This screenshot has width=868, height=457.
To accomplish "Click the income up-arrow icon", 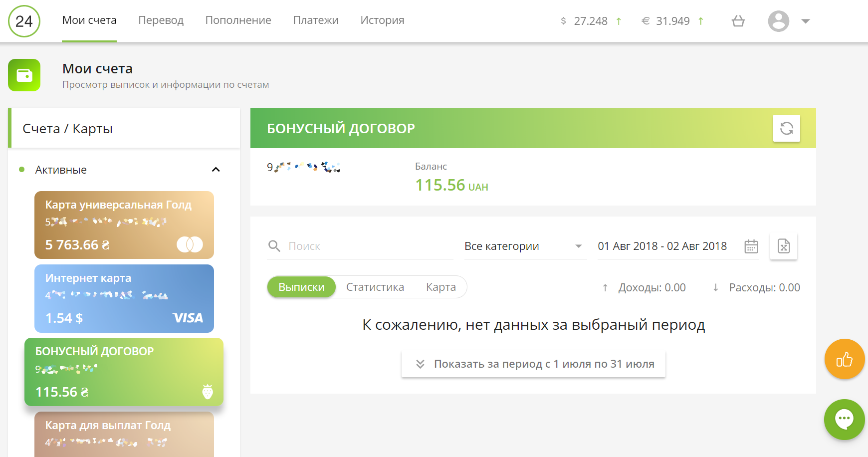I will click(x=605, y=287).
